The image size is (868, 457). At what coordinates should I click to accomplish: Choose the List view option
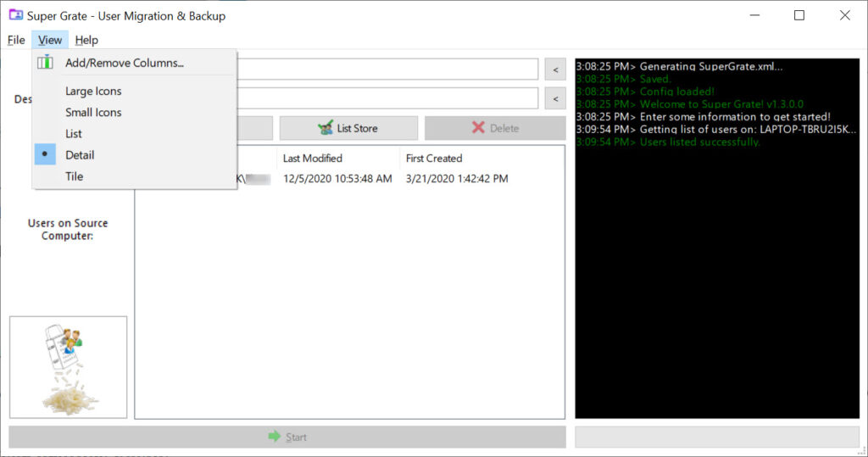pos(74,134)
